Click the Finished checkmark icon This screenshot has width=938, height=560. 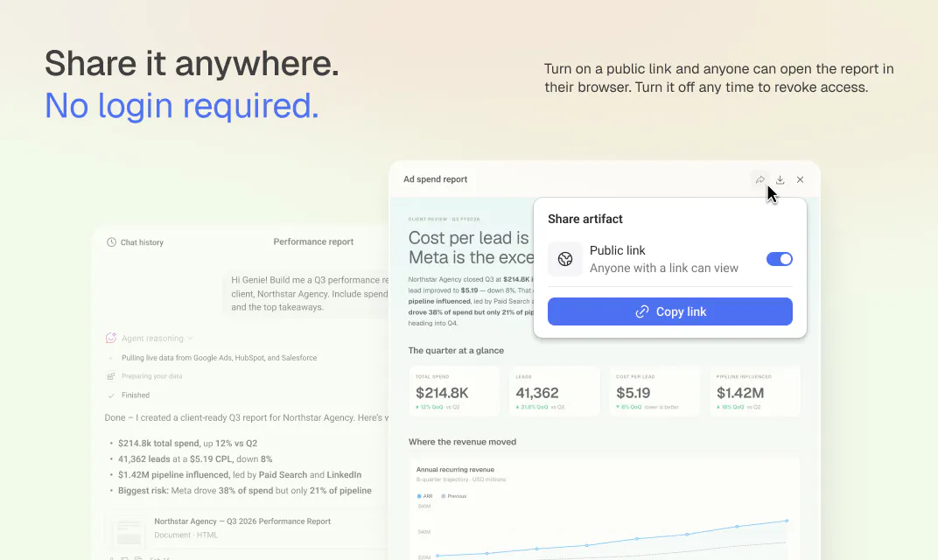tap(110, 395)
